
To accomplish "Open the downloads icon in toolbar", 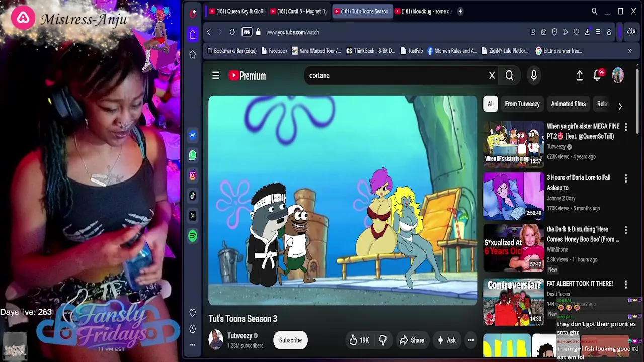I will (587, 32).
